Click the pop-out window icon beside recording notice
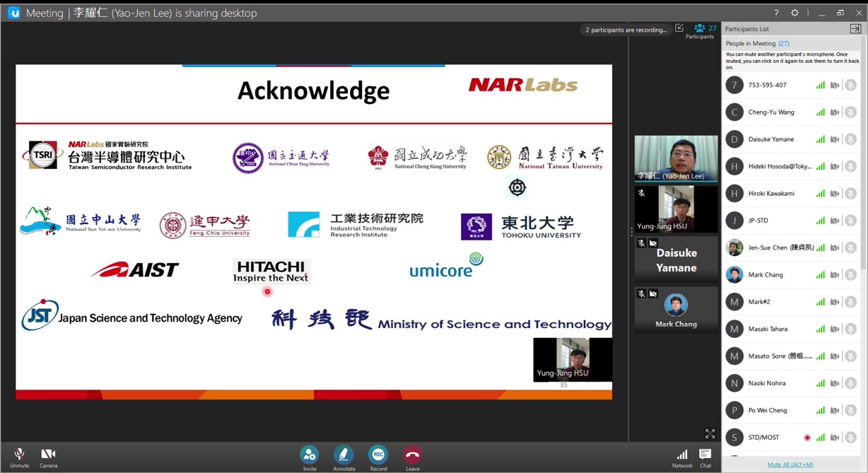 679,28
